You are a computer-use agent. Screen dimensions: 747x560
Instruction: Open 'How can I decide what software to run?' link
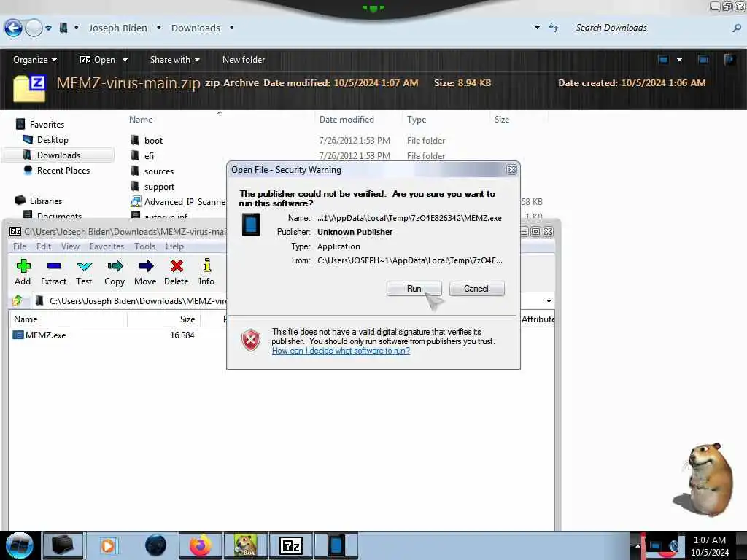[341, 351]
